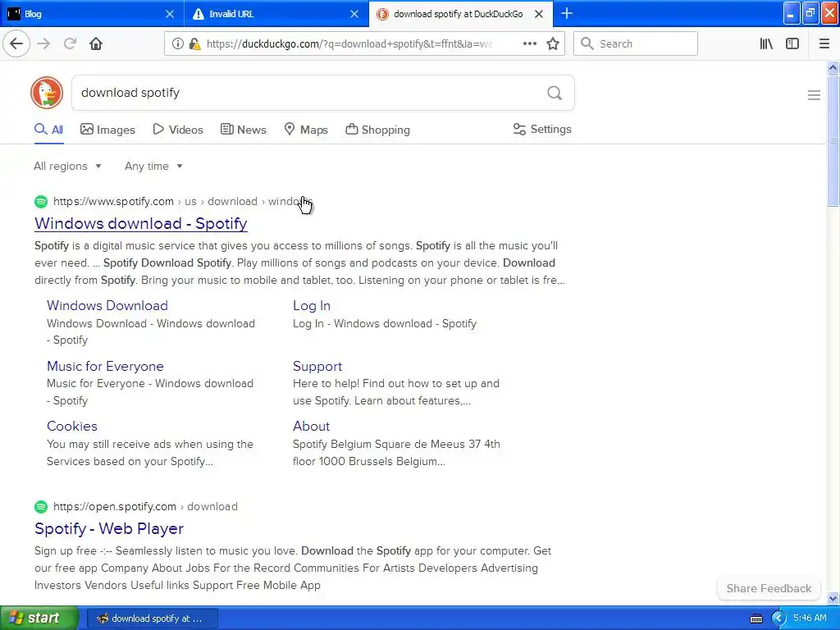Click the taskbar clock showing 5:46 AM
Screen dimensions: 840x630
coord(810,618)
